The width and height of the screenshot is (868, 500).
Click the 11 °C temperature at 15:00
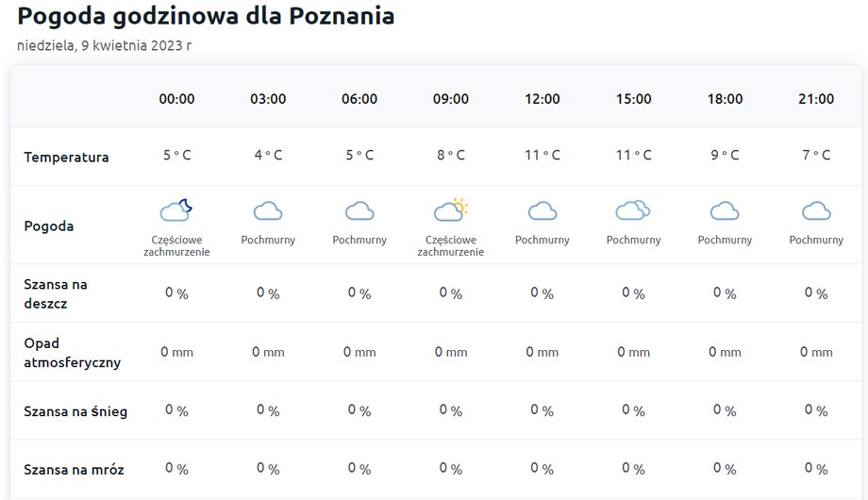click(633, 155)
